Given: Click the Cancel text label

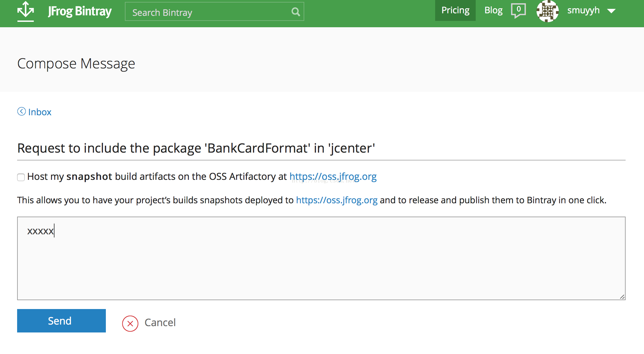Looking at the screenshot, I should click(160, 323).
